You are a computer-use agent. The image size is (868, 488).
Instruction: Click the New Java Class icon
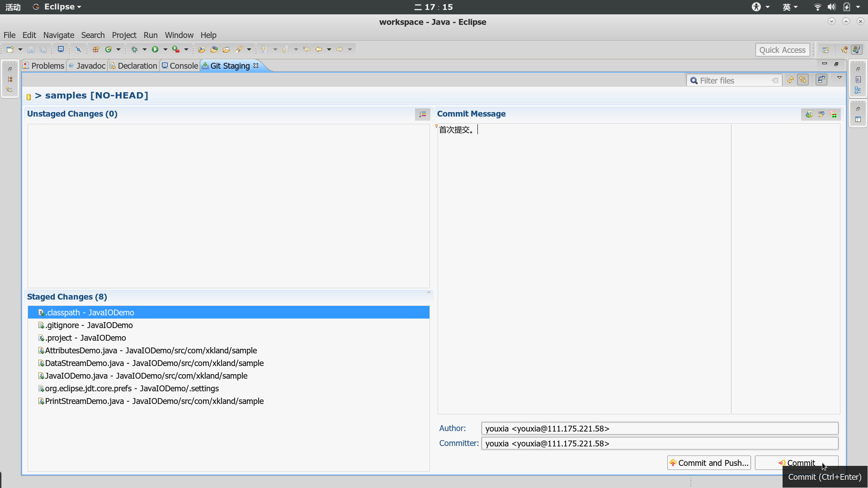click(108, 49)
